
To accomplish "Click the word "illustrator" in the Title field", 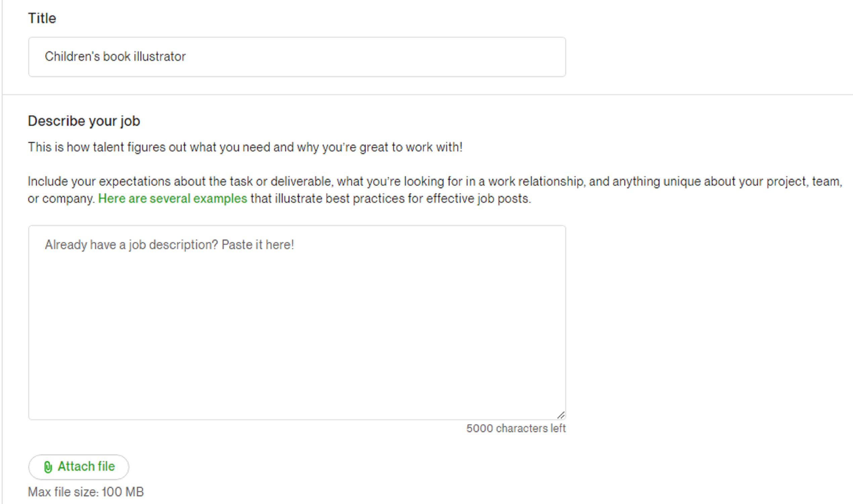I will (x=160, y=57).
